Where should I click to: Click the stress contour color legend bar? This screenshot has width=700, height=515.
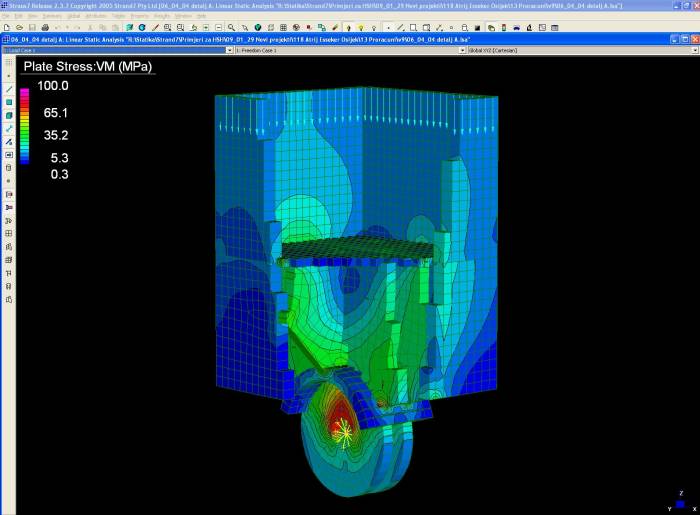click(x=24, y=125)
